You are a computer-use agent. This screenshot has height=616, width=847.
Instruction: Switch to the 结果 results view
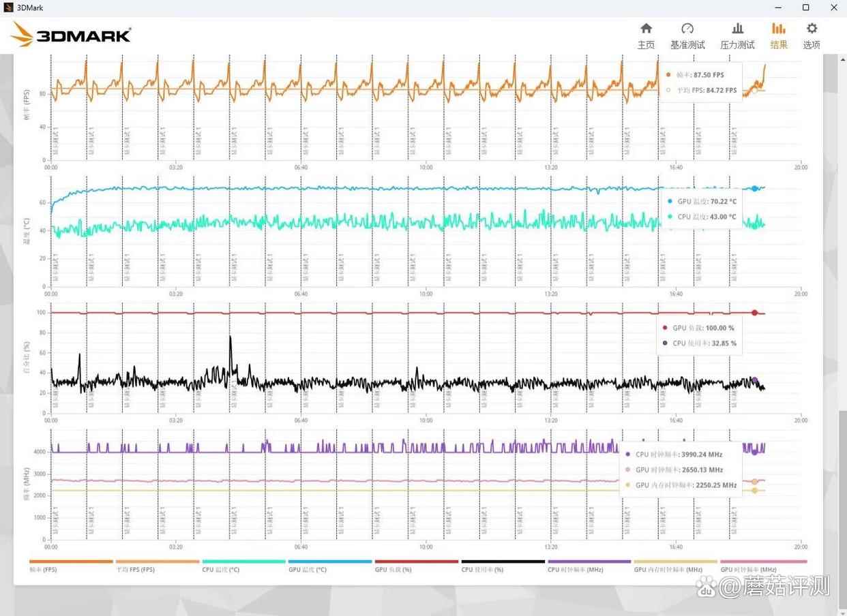(779, 35)
